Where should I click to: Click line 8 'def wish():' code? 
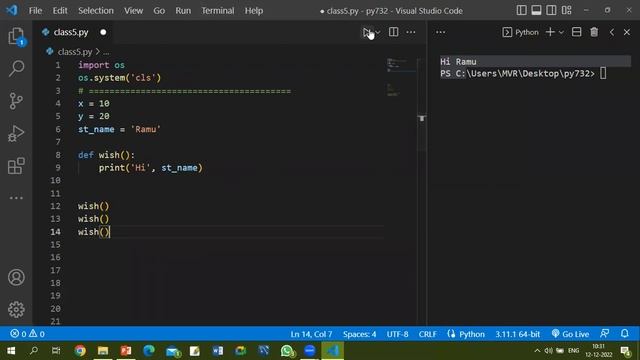(106, 155)
